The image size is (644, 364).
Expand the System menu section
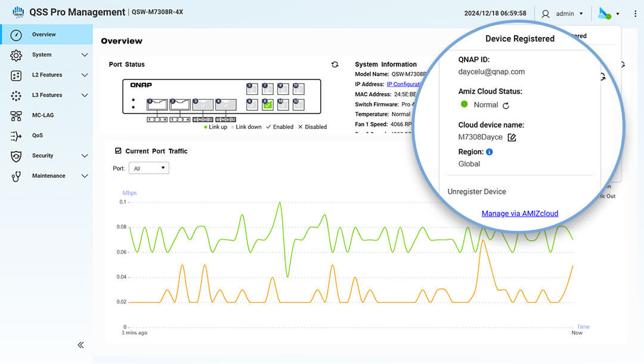(48, 55)
